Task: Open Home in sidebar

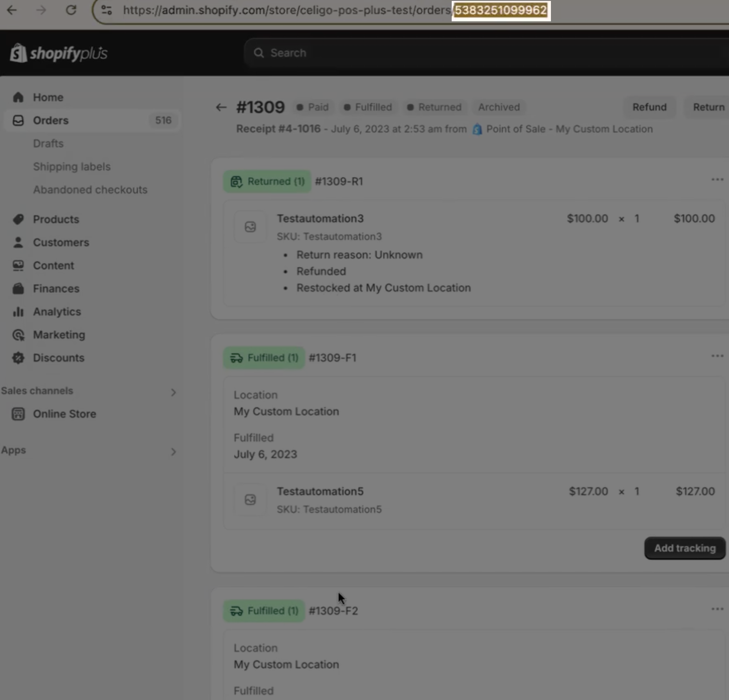Action: (48, 97)
